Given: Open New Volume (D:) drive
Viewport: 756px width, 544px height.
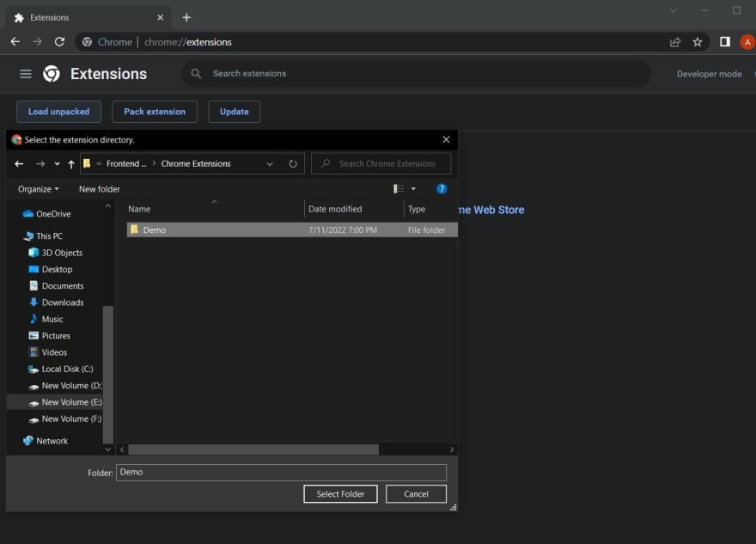Looking at the screenshot, I should pyautogui.click(x=71, y=386).
